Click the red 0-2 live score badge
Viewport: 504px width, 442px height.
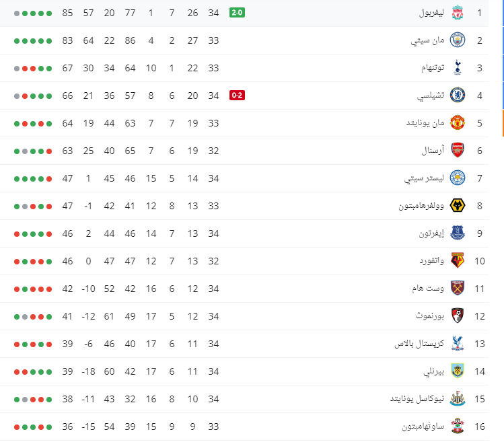(x=237, y=96)
